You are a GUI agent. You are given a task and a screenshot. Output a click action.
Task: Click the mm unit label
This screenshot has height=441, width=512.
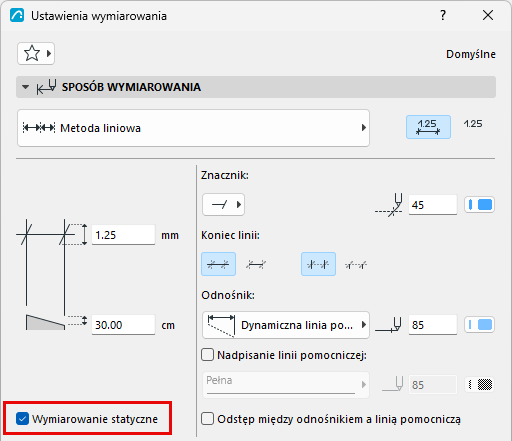[170, 235]
